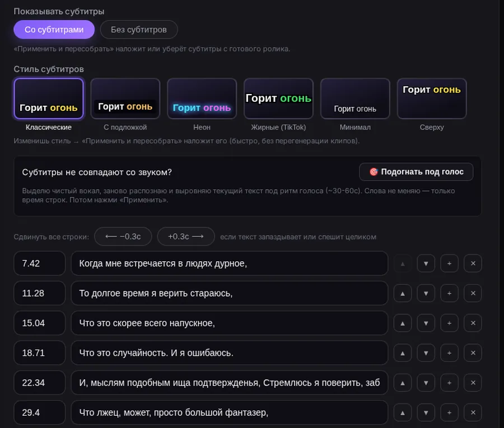Edit the 15.04 timestamp field

40,323
